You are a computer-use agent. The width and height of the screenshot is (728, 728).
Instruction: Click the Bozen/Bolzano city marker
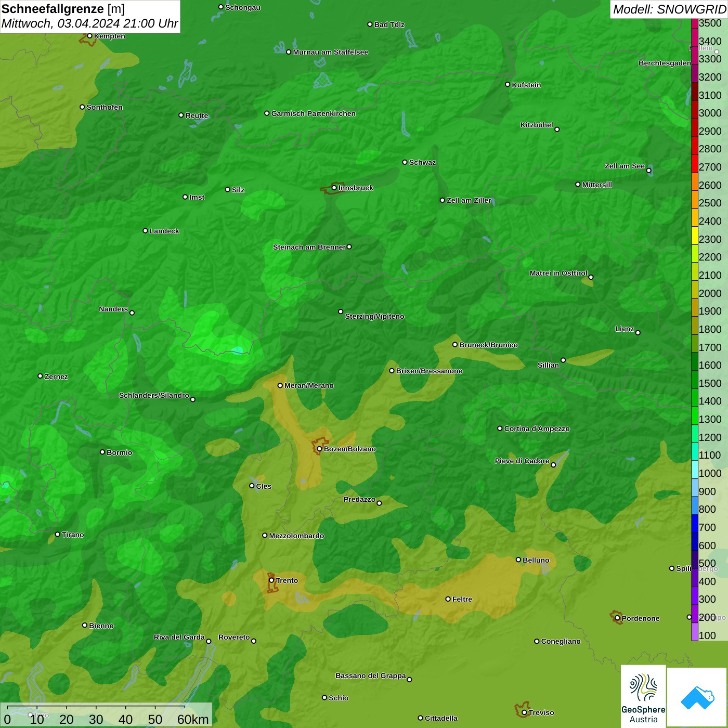point(319,449)
